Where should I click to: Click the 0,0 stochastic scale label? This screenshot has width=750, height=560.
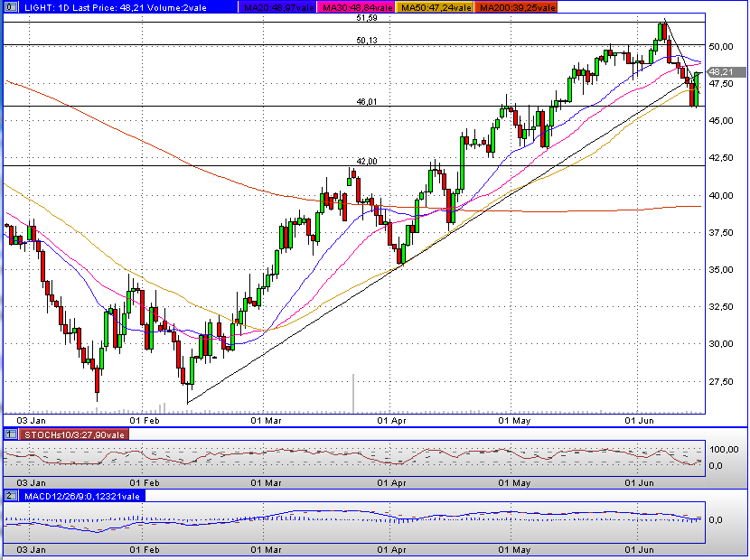[716, 465]
